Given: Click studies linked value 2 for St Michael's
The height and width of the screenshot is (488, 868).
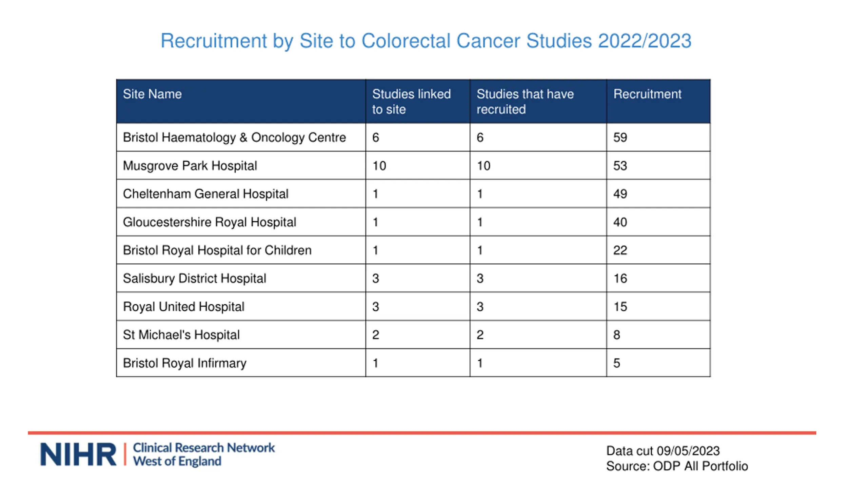Looking at the screenshot, I should [x=375, y=335].
